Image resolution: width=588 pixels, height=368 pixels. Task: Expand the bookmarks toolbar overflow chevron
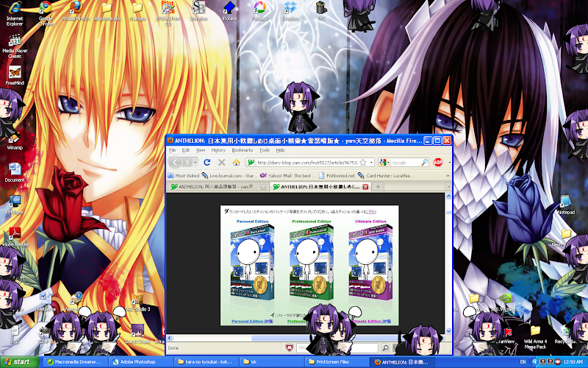point(448,175)
